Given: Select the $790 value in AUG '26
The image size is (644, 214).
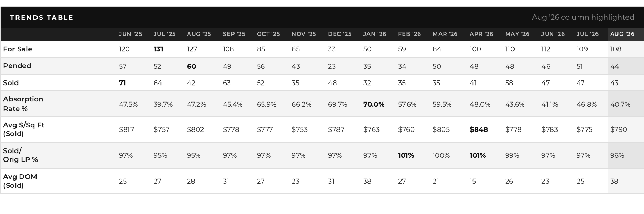Looking at the screenshot, I should (x=619, y=129).
